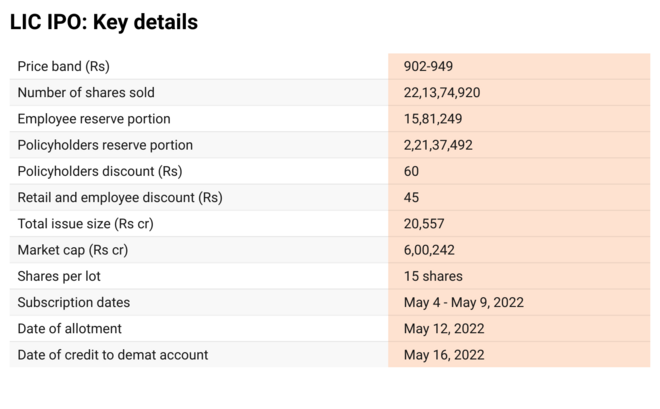Select the "Date of credit to demat account" label
The width and height of the screenshot is (660, 409).
pos(113,354)
